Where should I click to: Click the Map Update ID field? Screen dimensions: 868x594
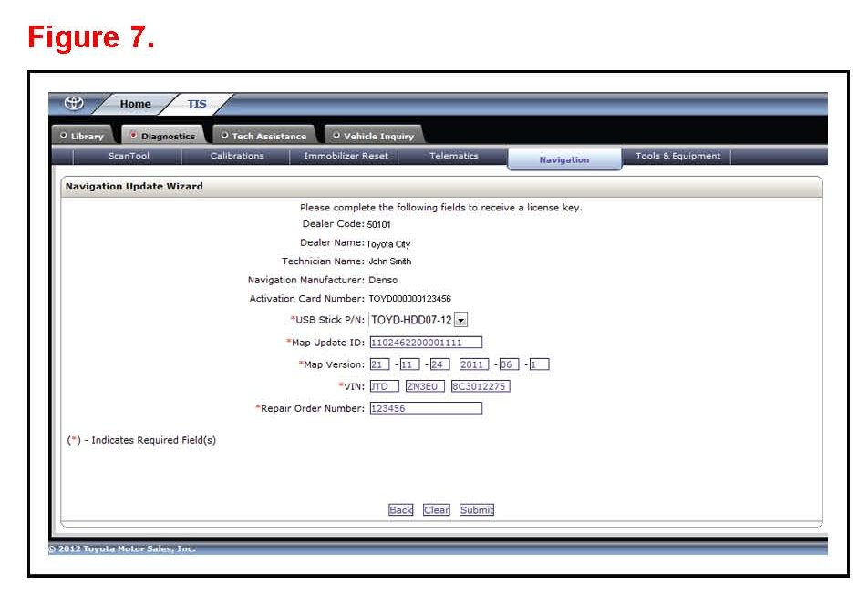click(425, 343)
